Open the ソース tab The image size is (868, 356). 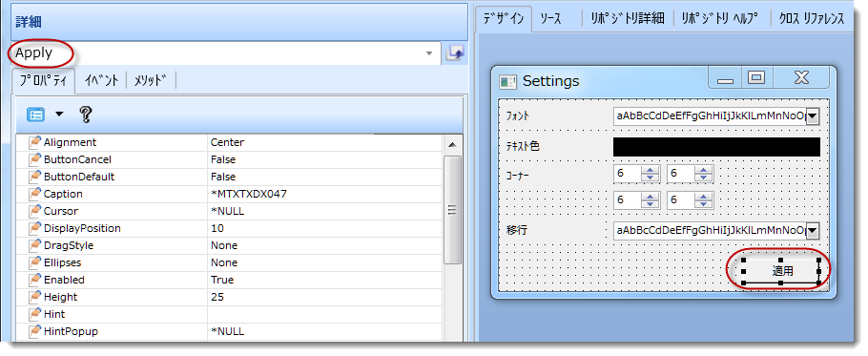click(x=550, y=19)
